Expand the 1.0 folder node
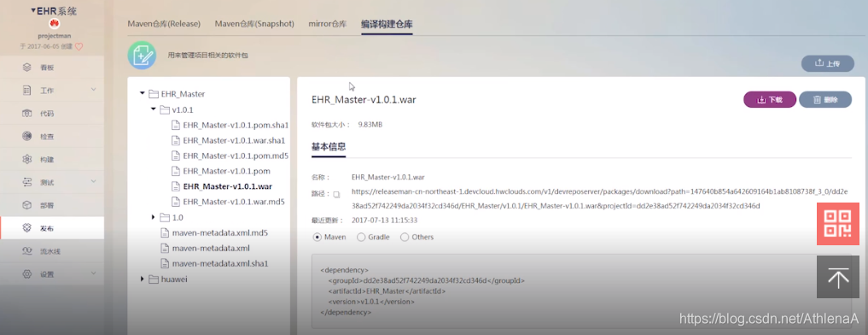 tap(154, 217)
